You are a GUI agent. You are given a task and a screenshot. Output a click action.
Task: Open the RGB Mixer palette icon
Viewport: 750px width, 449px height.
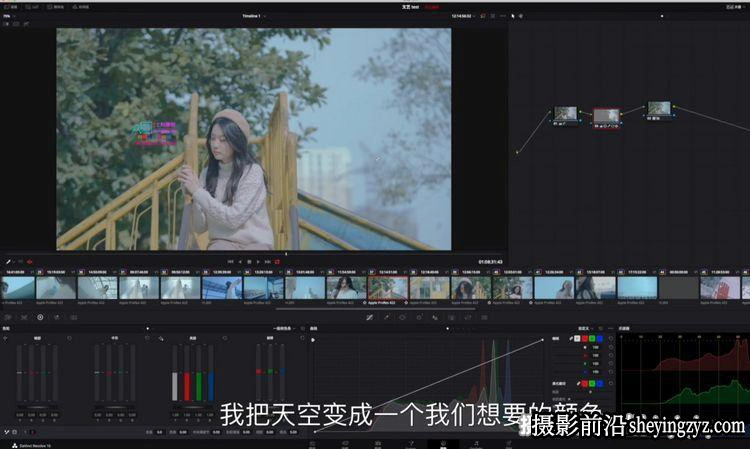point(56,317)
